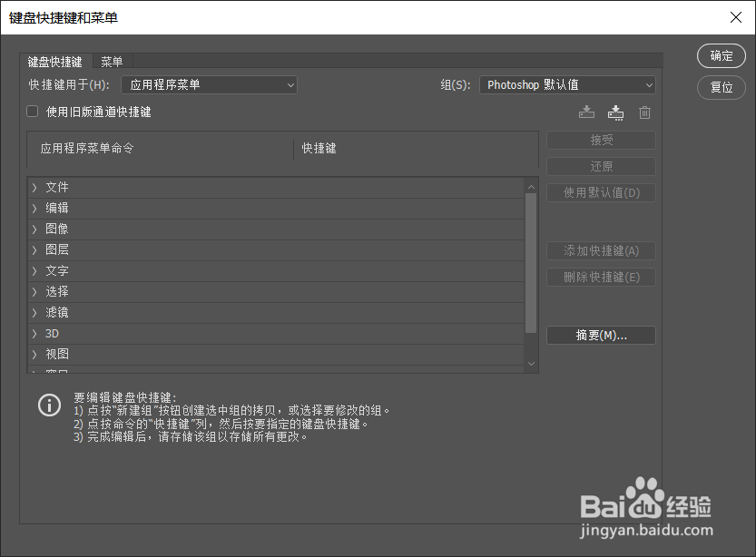The width and height of the screenshot is (756, 557).
Task: Click the save set changes icon
Action: coord(586,112)
